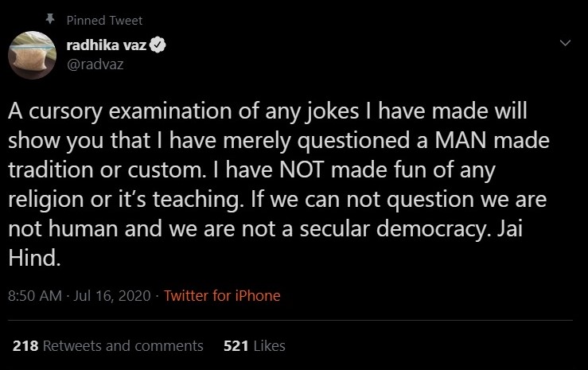Click the number 218 retweet count
The image size is (588, 370).
click(x=25, y=346)
